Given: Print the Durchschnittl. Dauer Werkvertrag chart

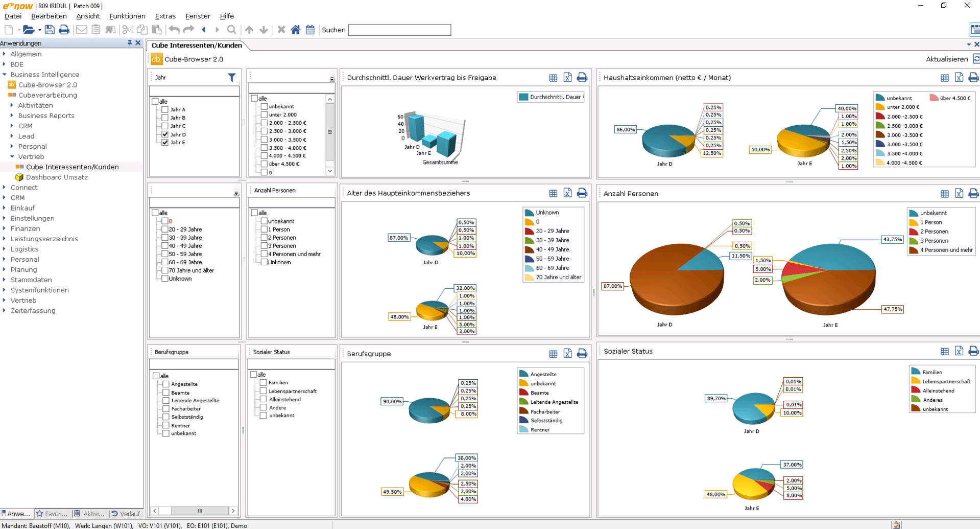Looking at the screenshot, I should [x=582, y=78].
